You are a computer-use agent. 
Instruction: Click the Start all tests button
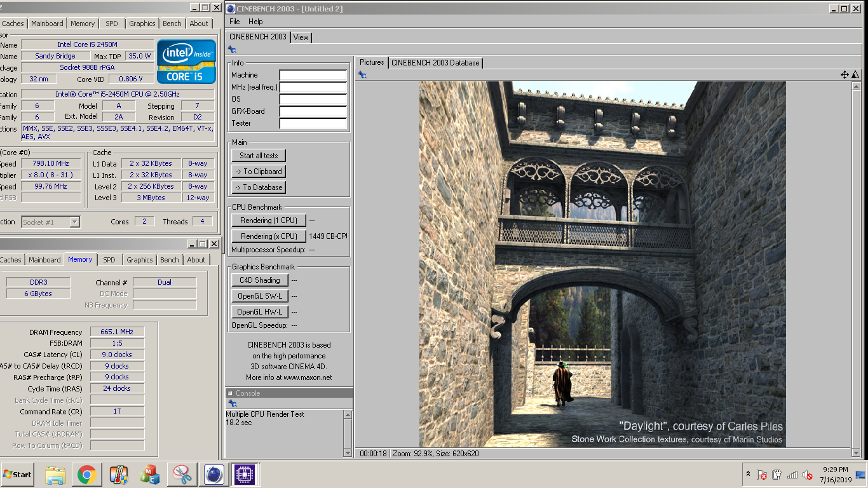(x=259, y=156)
